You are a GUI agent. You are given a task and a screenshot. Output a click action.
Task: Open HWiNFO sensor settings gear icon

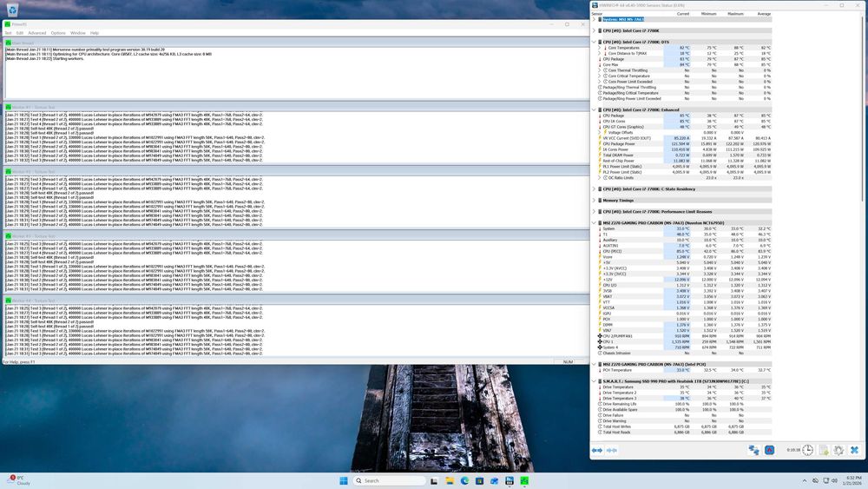pos(838,450)
